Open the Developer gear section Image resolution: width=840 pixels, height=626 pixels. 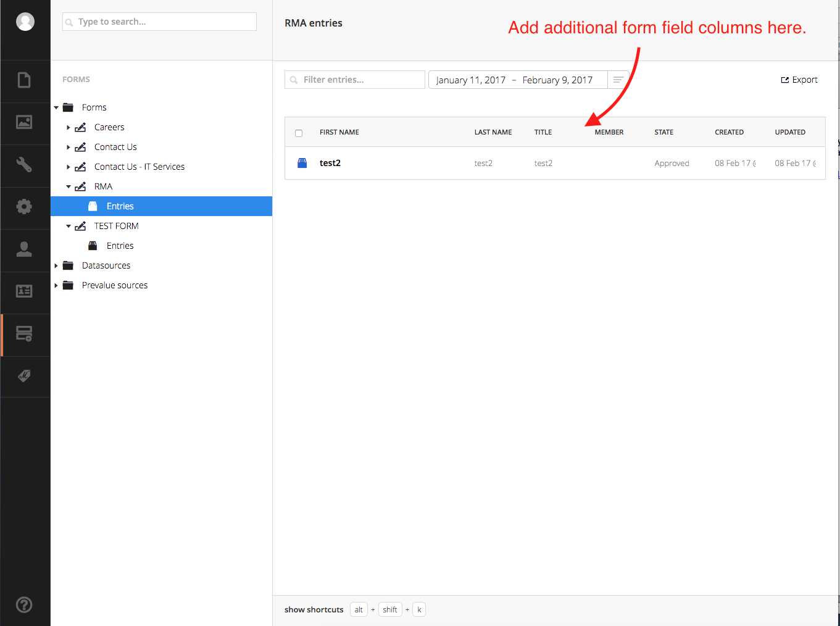(x=24, y=206)
